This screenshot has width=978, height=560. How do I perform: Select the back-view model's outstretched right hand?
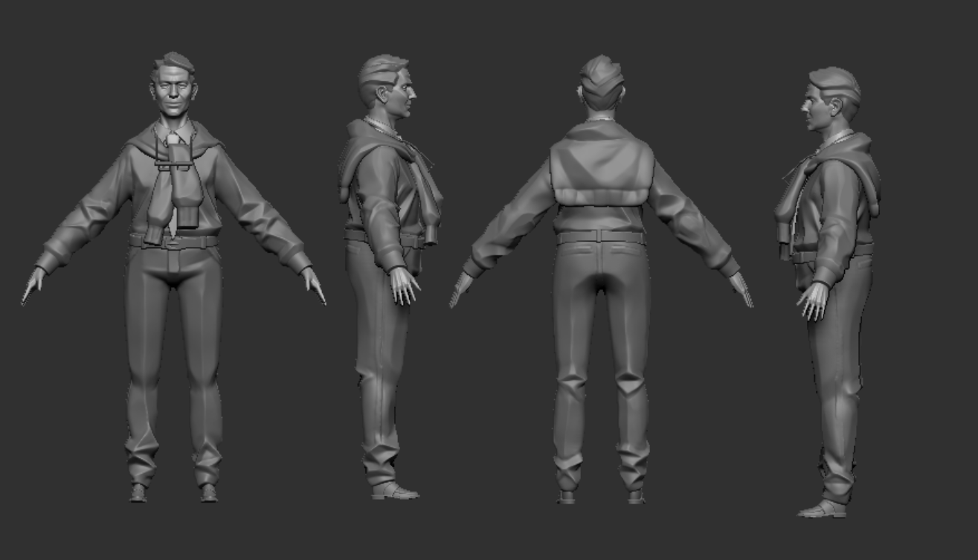741,289
